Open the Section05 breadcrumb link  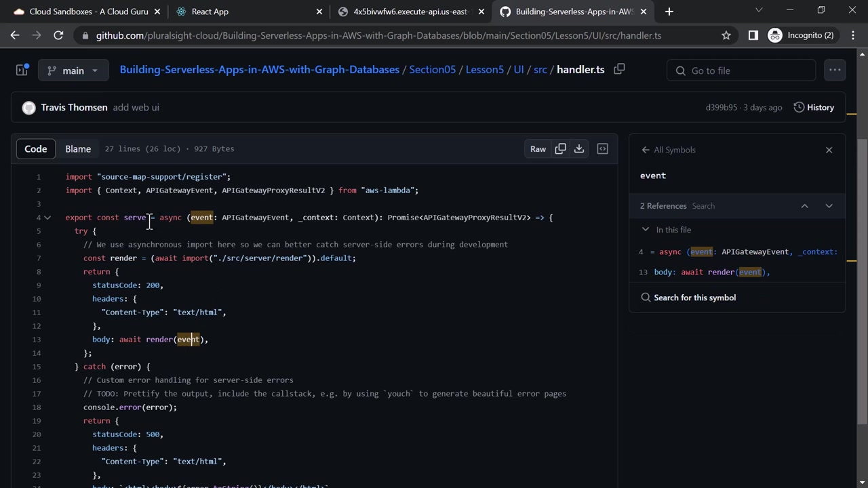[432, 70]
